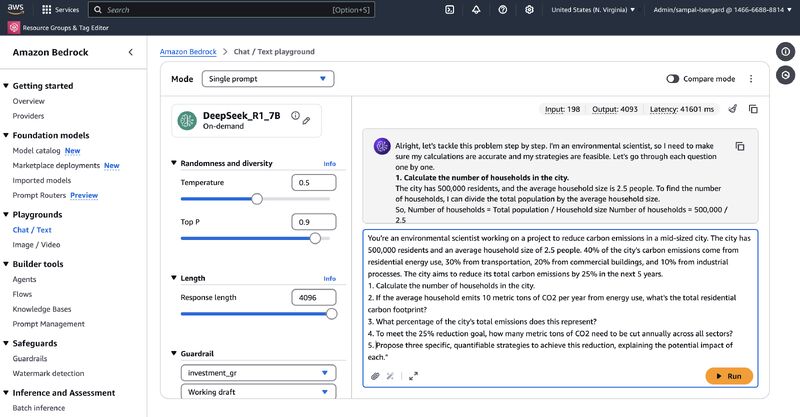
Task: Open Overview in the sidebar
Action: (x=29, y=101)
